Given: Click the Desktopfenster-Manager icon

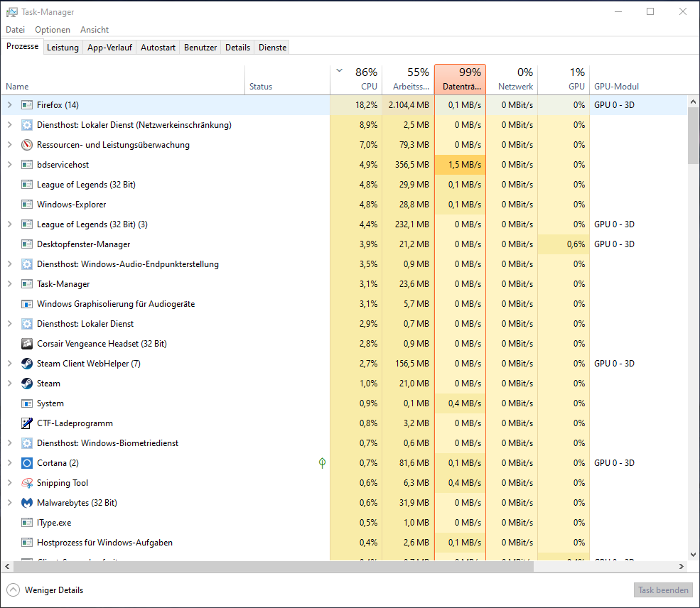Looking at the screenshot, I should pyautogui.click(x=27, y=244).
